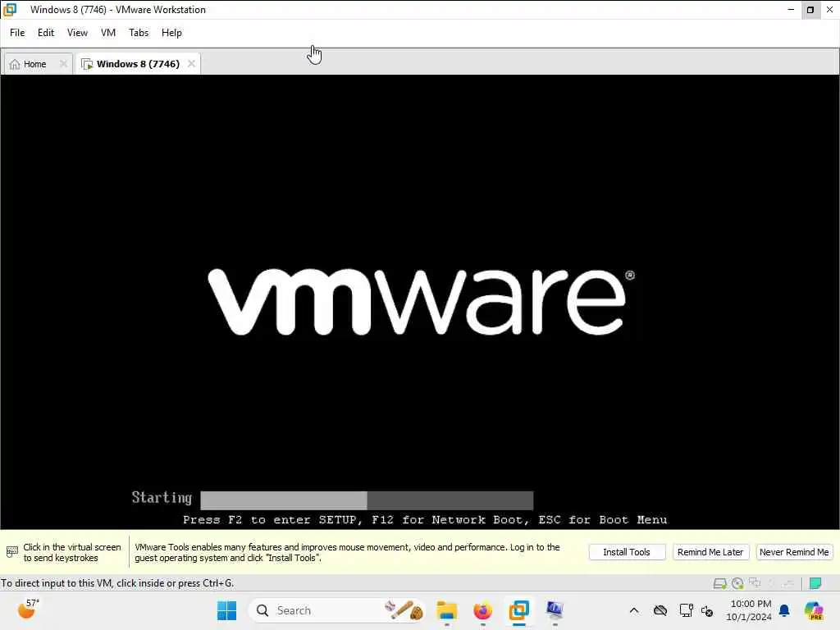Click the taskbar Search box

pos(337,610)
